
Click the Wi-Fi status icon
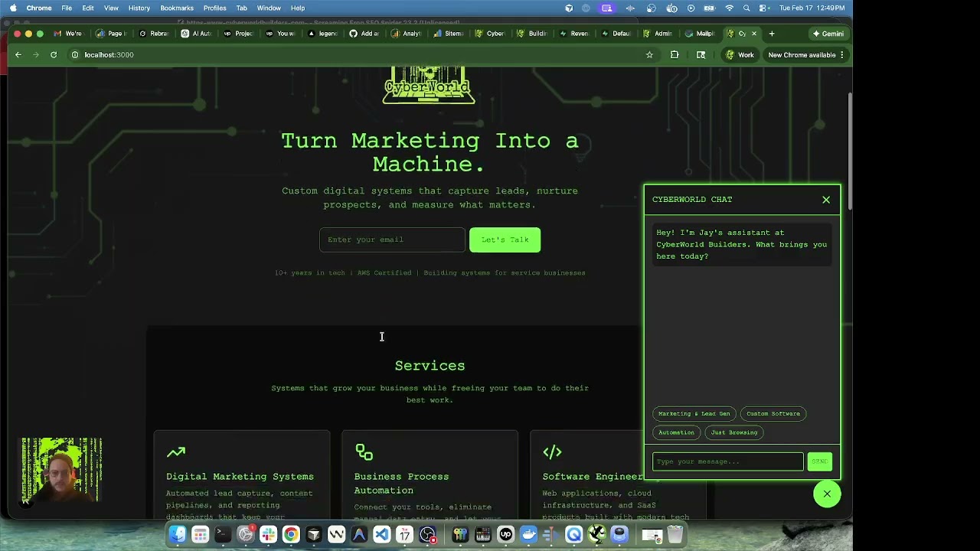click(729, 8)
